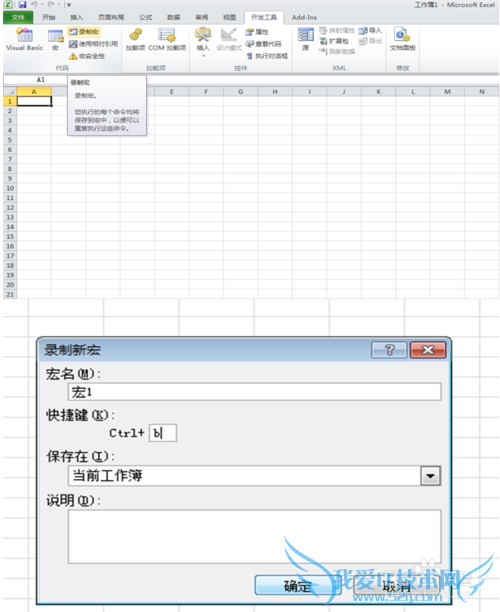
Task: Open Macro Security (宏安全性) settings
Action: pyautogui.click(x=87, y=56)
